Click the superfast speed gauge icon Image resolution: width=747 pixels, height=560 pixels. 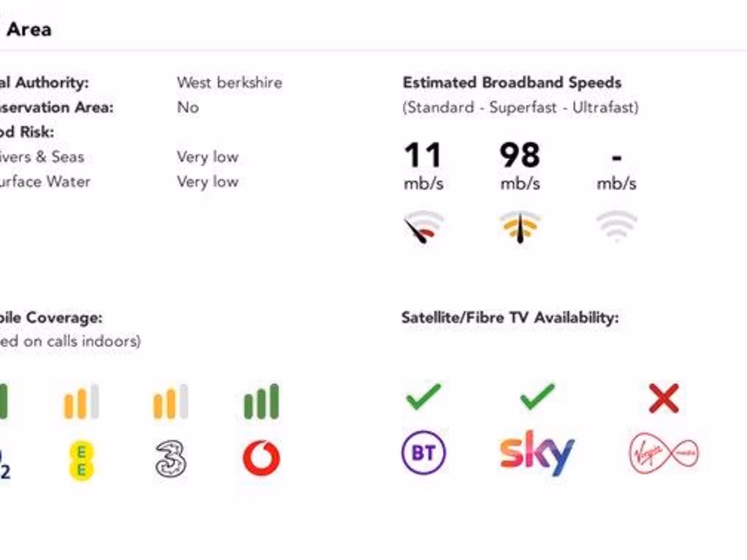click(x=519, y=227)
